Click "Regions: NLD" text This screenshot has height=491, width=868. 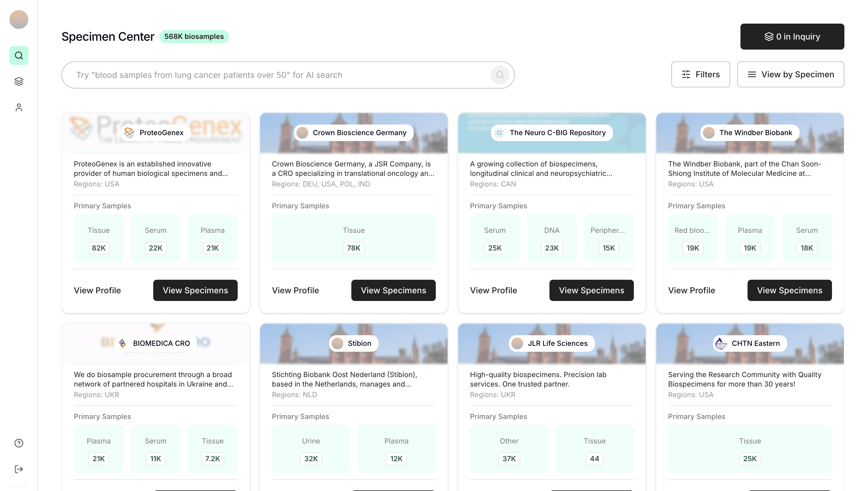[294, 395]
